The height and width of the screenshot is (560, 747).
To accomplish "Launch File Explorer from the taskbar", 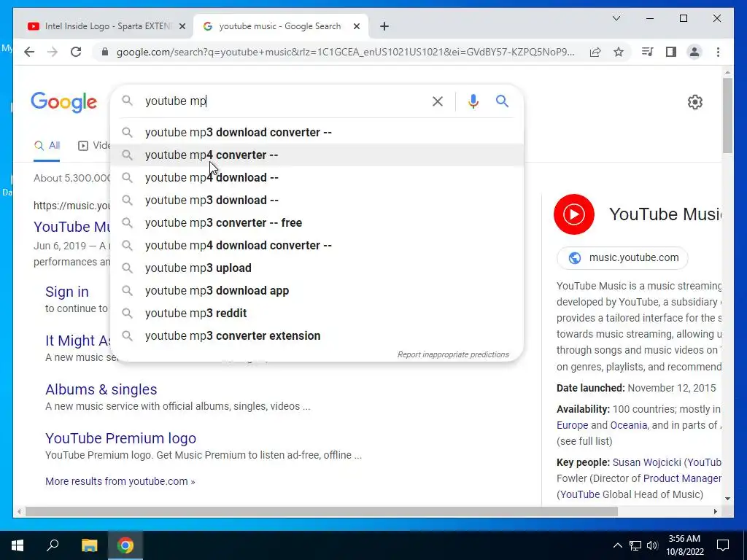I will tap(89, 545).
